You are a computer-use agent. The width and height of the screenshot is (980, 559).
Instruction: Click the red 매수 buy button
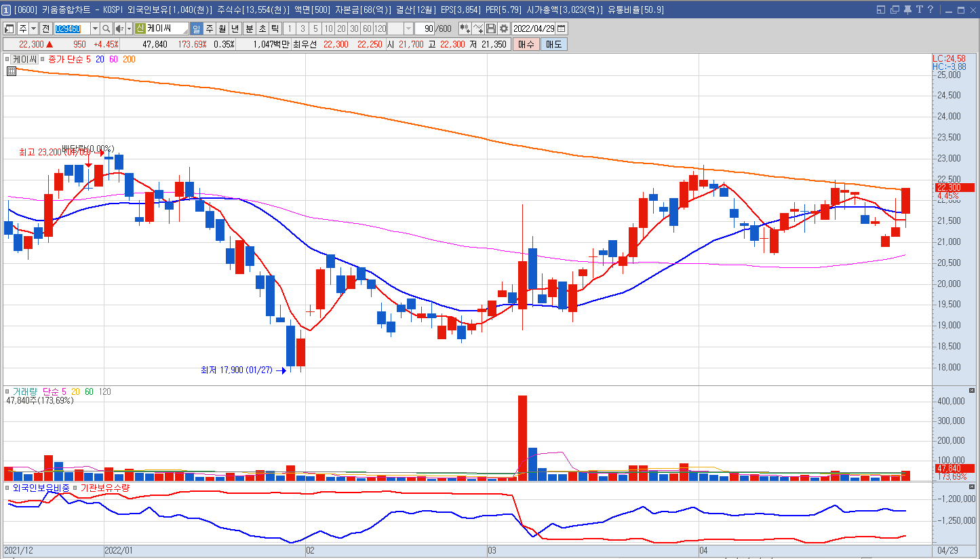[525, 44]
